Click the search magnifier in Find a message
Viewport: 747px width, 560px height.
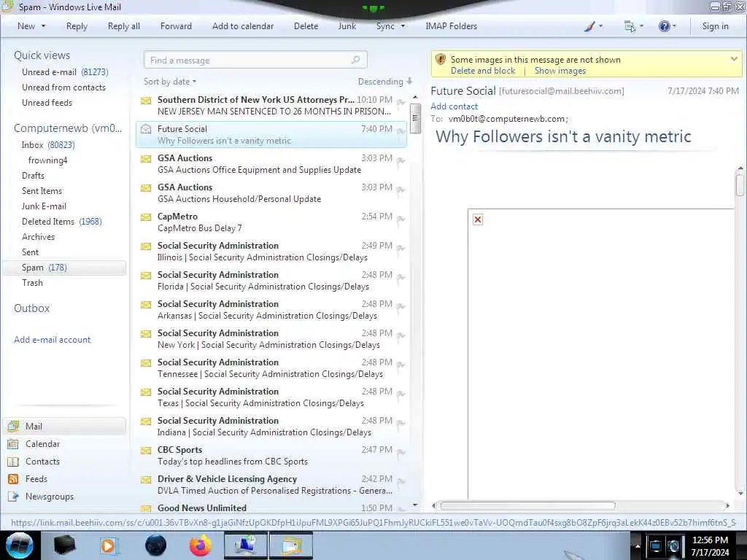pos(355,60)
